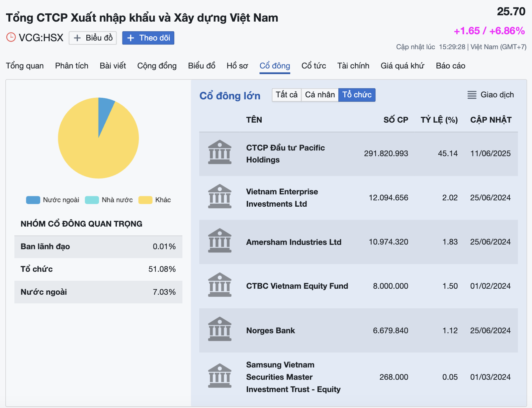Switch to the Bài viết tab
The height and width of the screenshot is (408, 532).
click(113, 66)
